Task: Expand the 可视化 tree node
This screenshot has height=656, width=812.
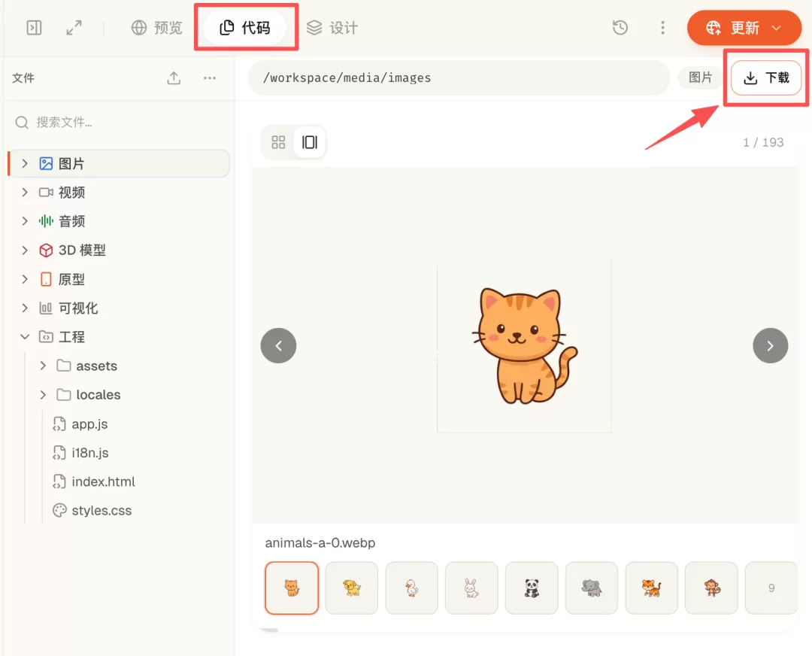Action: pos(25,308)
